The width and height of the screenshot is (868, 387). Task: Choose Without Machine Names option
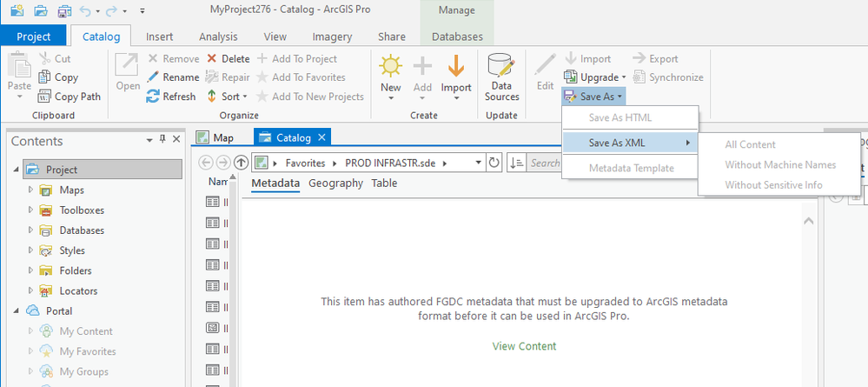[x=780, y=164]
